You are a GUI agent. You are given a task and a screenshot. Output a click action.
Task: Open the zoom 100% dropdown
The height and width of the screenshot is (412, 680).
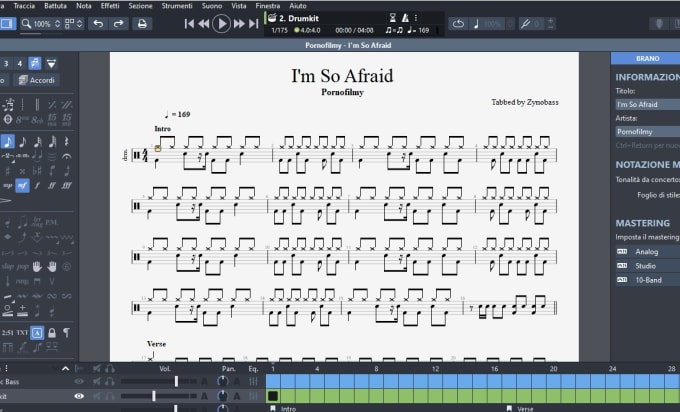point(42,24)
